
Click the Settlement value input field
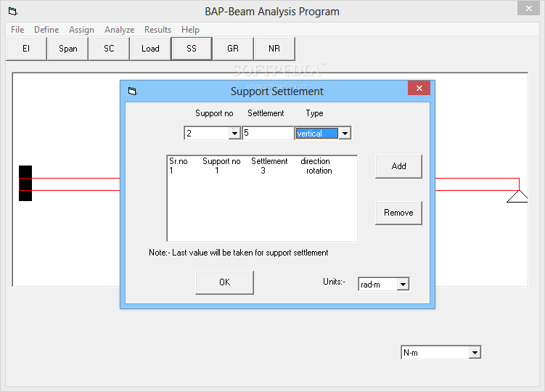pyautogui.click(x=268, y=133)
